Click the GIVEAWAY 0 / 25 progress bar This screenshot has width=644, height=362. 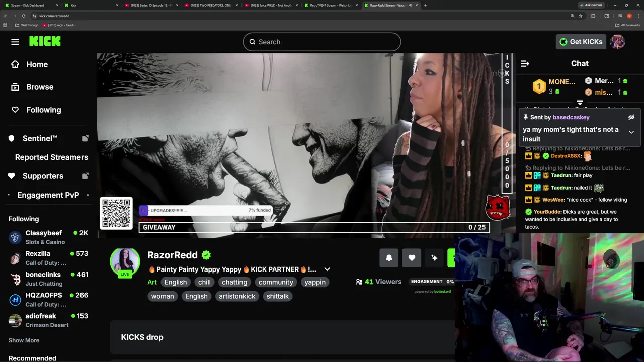point(313,227)
